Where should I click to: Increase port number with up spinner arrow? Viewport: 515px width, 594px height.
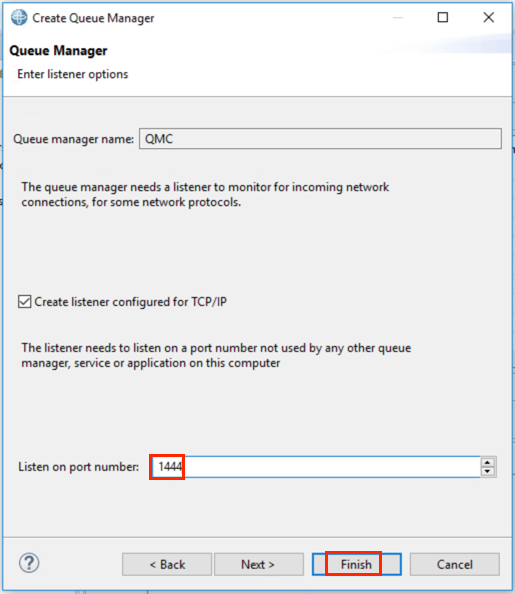487,463
